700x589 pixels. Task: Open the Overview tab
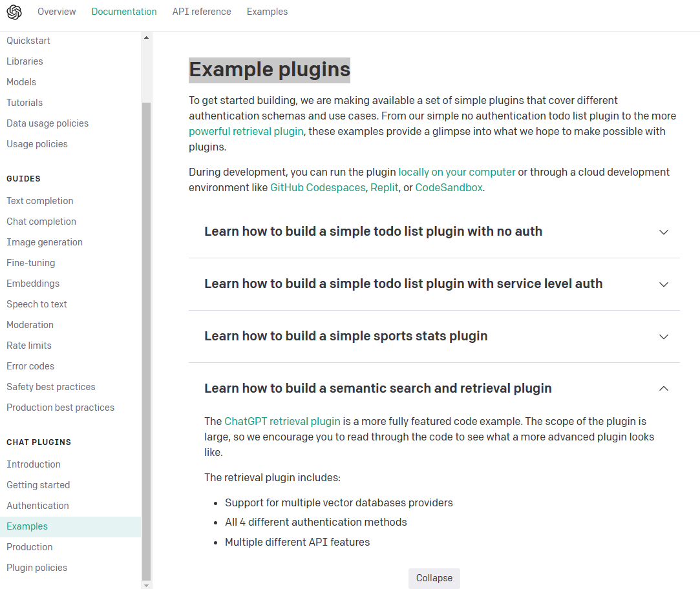57,12
